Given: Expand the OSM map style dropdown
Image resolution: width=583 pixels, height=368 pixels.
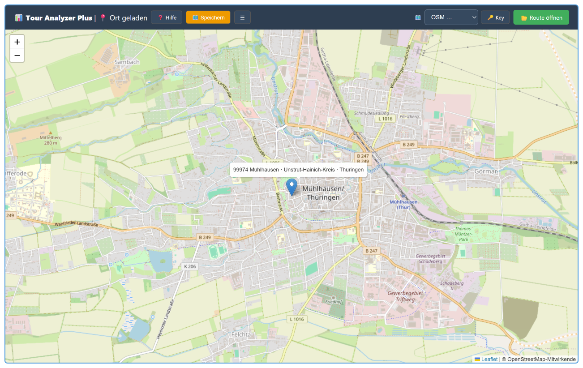Looking at the screenshot, I should 451,17.
